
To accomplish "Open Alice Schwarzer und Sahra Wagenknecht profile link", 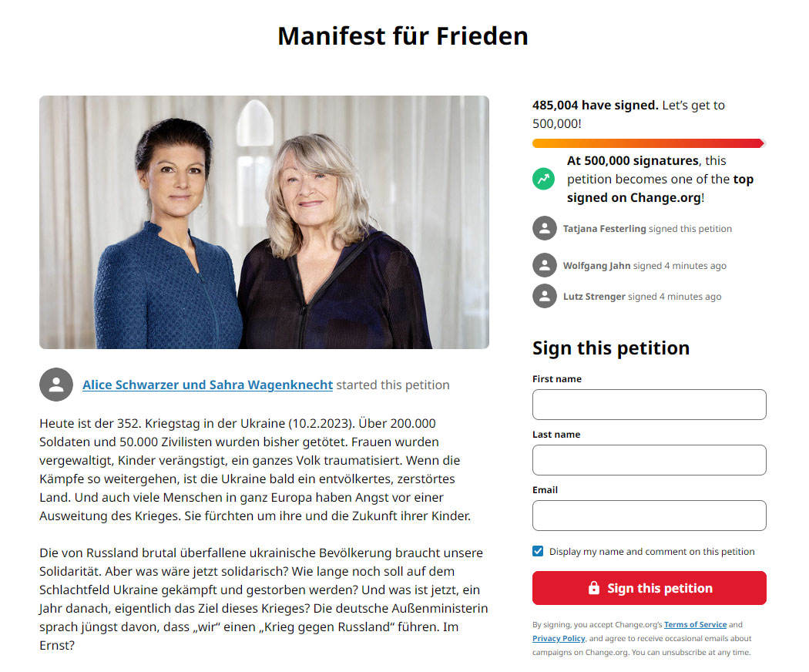I will (x=207, y=385).
